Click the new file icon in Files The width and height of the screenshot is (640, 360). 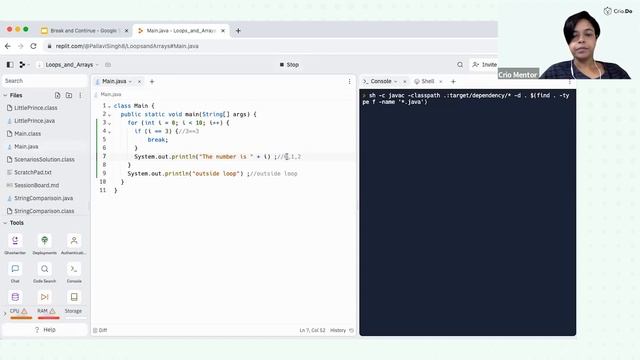tap(58, 95)
